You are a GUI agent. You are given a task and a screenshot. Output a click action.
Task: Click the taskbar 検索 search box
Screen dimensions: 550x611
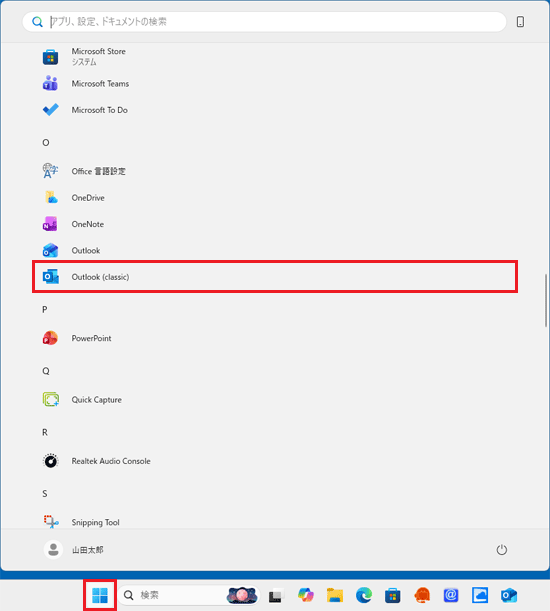[189, 595]
